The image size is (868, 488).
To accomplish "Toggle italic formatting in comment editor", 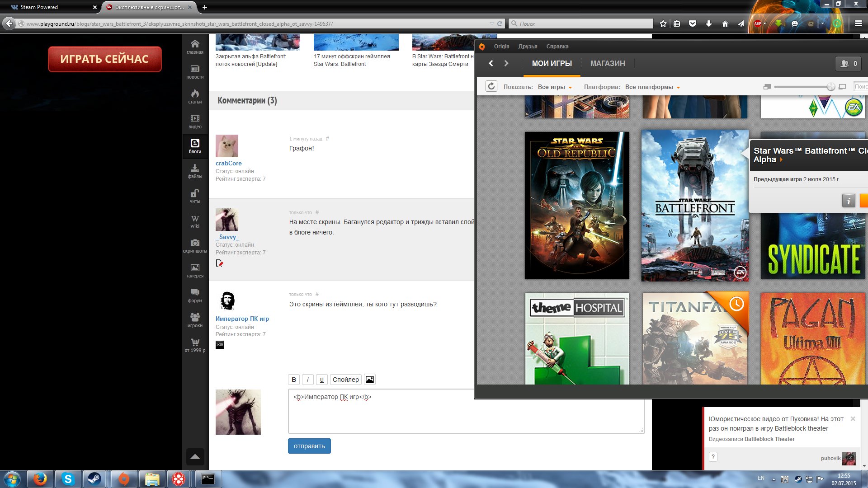I will coord(308,380).
